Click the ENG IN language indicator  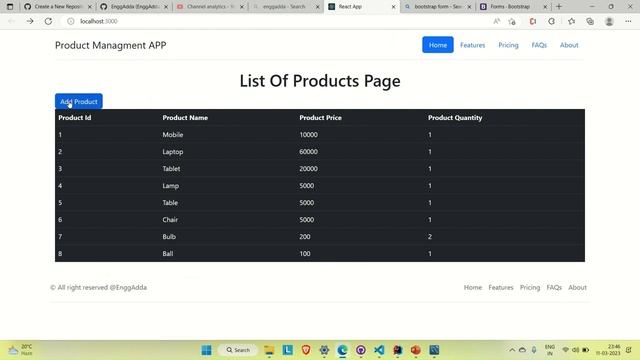click(550, 350)
